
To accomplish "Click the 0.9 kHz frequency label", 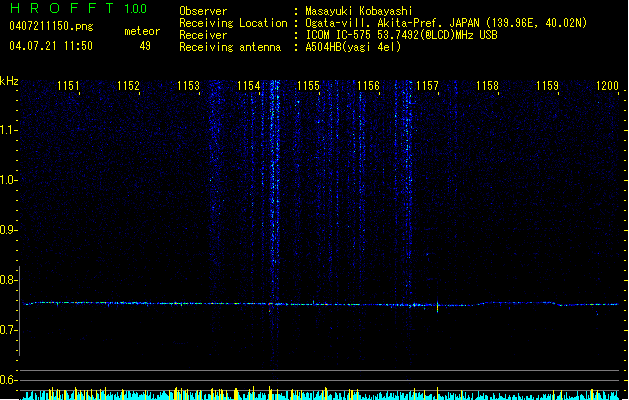I will coord(8,230).
